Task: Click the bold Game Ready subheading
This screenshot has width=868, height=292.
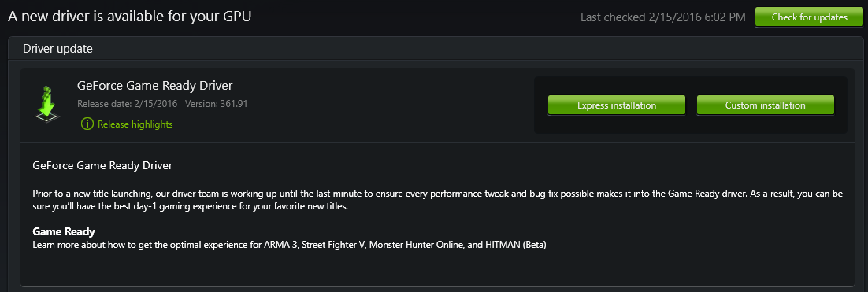Action: pyautogui.click(x=64, y=231)
